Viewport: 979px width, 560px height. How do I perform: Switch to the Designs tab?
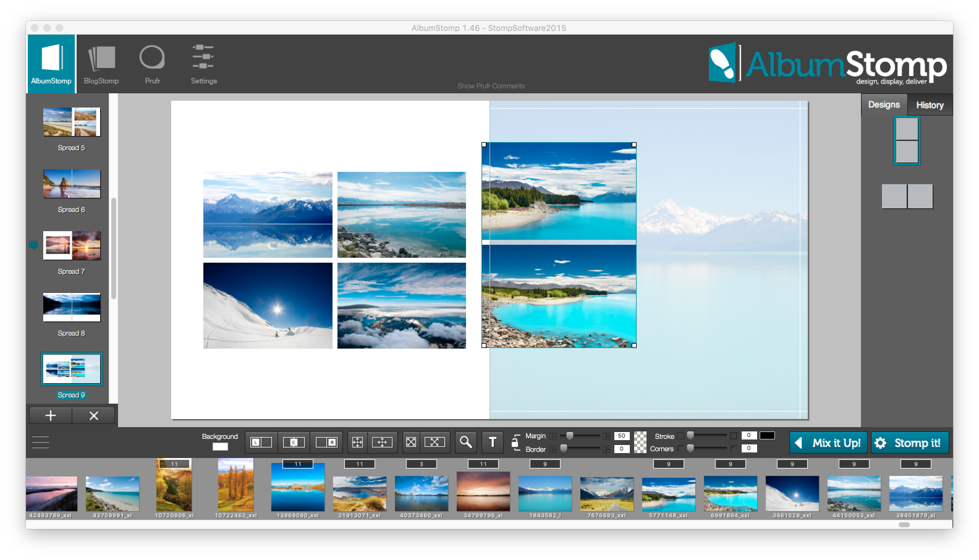pos(884,104)
